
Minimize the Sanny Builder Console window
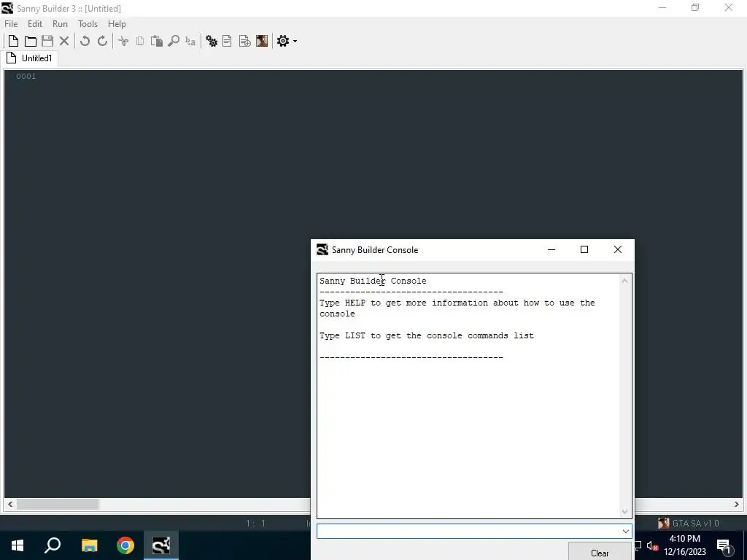pos(551,249)
